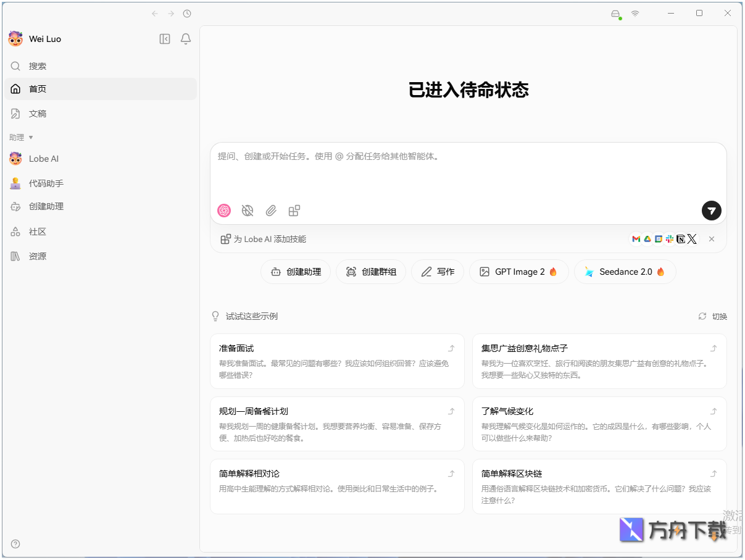Attach a file using the paperclip icon
The width and height of the screenshot is (745, 560).
[x=270, y=211]
